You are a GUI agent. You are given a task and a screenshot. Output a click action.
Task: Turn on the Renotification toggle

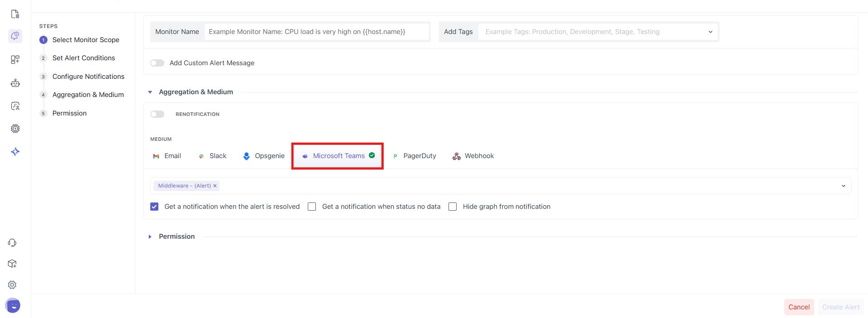(157, 114)
